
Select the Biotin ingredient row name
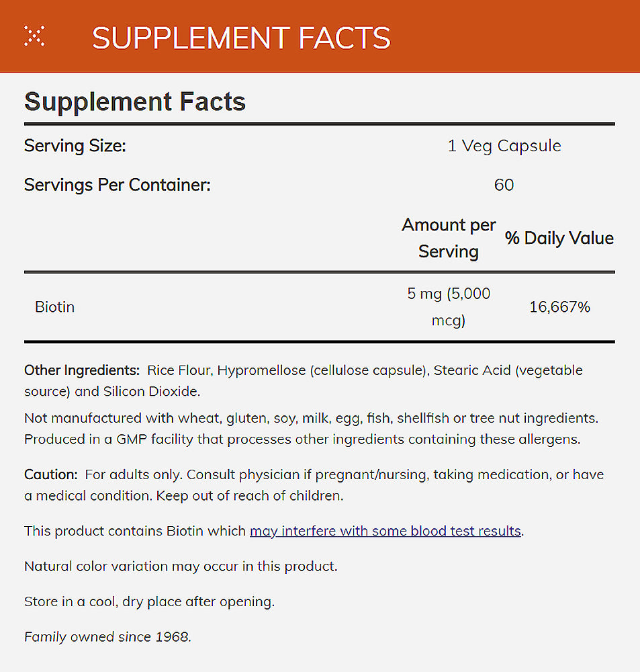[x=55, y=307]
